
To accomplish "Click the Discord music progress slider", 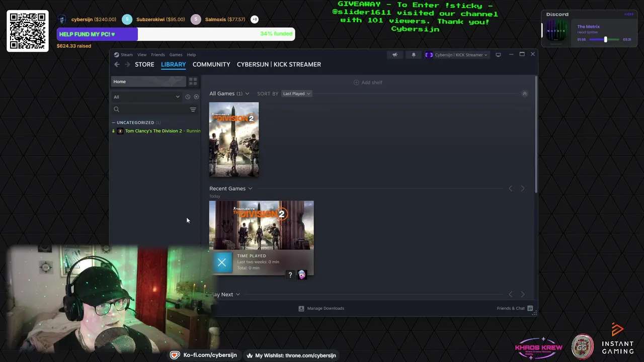I will tap(604, 39).
